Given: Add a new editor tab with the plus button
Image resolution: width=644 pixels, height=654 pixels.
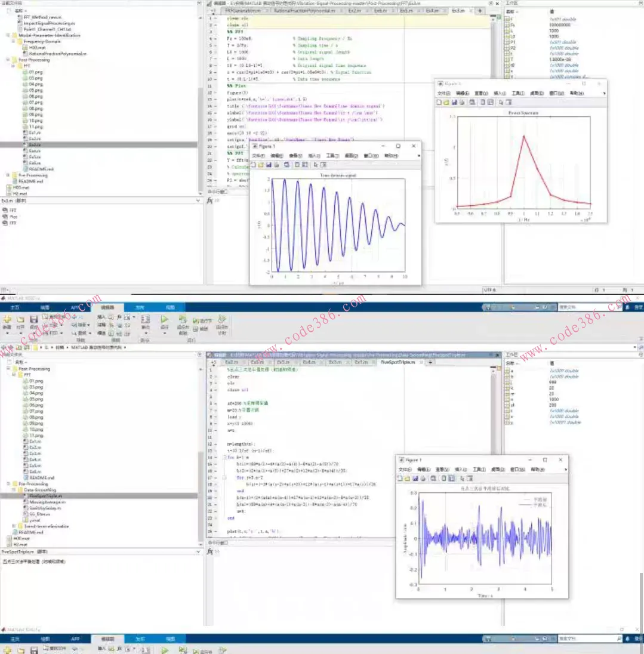Looking at the screenshot, I should [430, 362].
